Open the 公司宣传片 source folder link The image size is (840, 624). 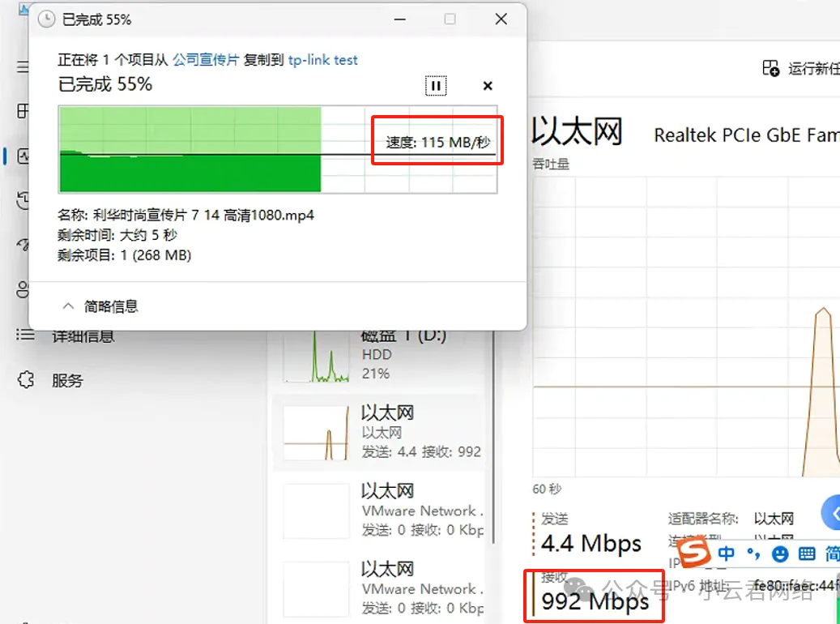click(x=206, y=60)
